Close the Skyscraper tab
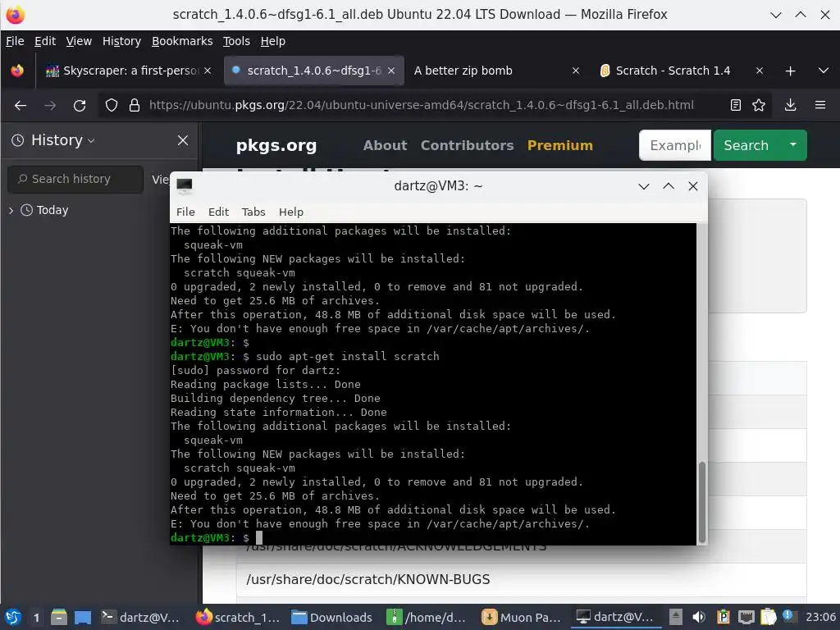840x630 pixels. tap(208, 71)
